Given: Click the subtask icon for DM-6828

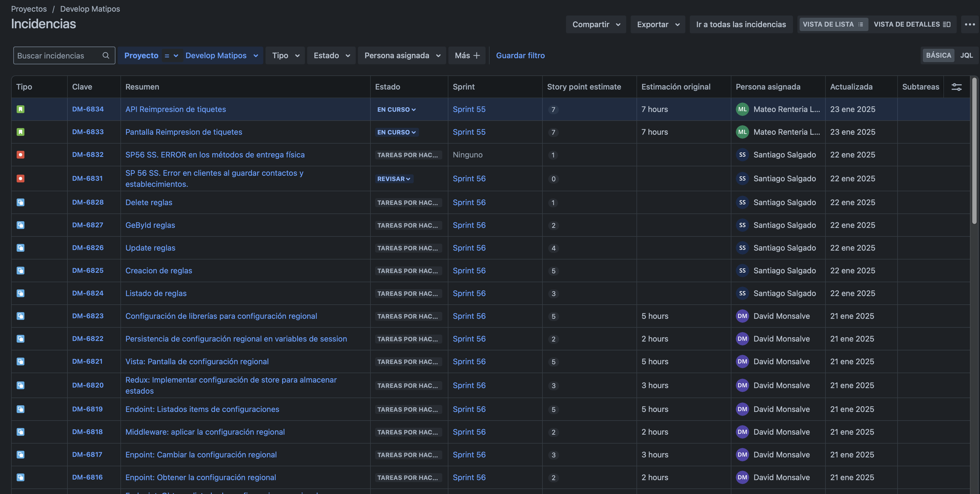Looking at the screenshot, I should 21,203.
